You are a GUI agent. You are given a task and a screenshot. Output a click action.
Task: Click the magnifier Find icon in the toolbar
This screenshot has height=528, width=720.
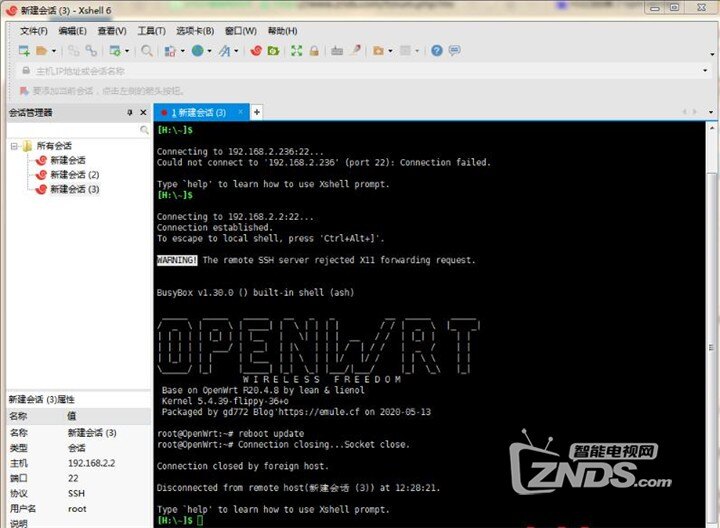click(x=147, y=51)
